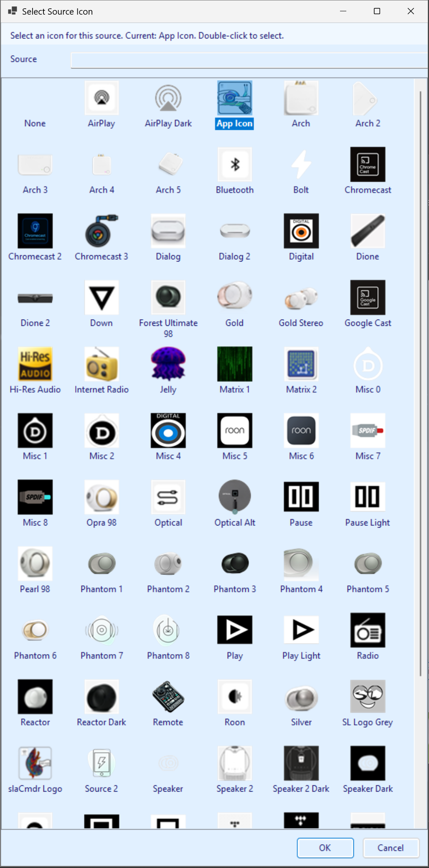The image size is (429, 868).
Task: Select the Misc 8 SPDIF icon
Action: click(x=35, y=497)
